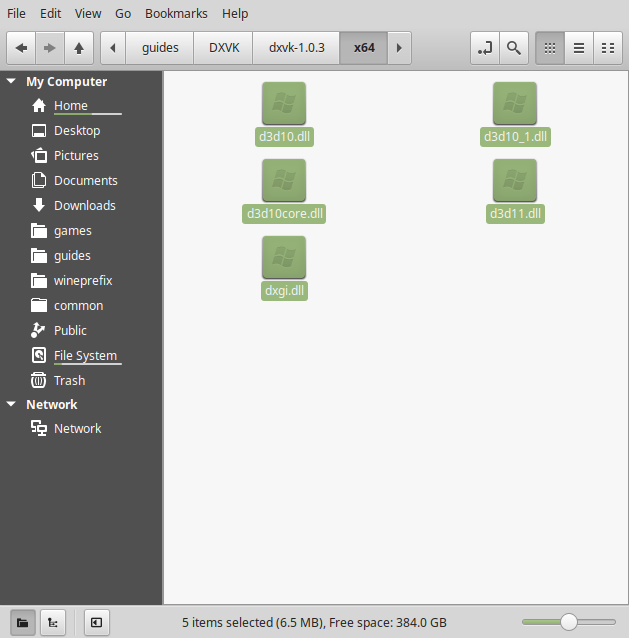
Task: Switch to list view
Action: (x=579, y=48)
